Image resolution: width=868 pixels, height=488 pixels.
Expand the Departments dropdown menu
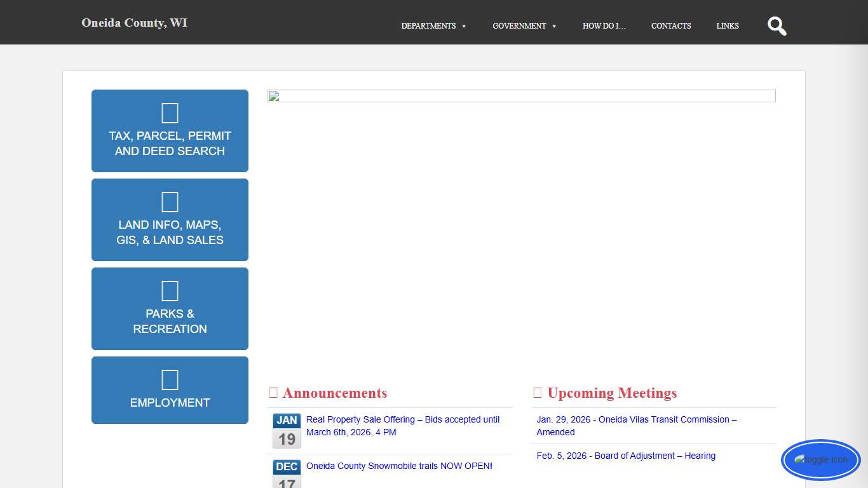(433, 26)
